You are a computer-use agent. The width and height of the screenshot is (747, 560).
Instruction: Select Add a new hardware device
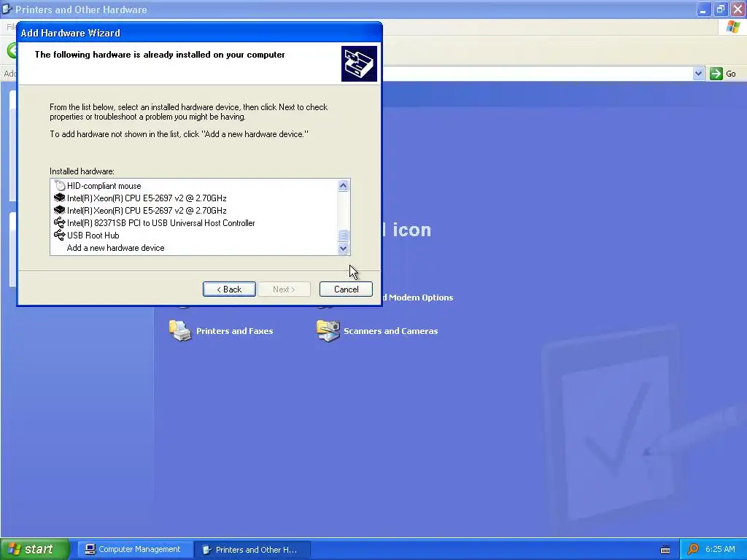(115, 248)
